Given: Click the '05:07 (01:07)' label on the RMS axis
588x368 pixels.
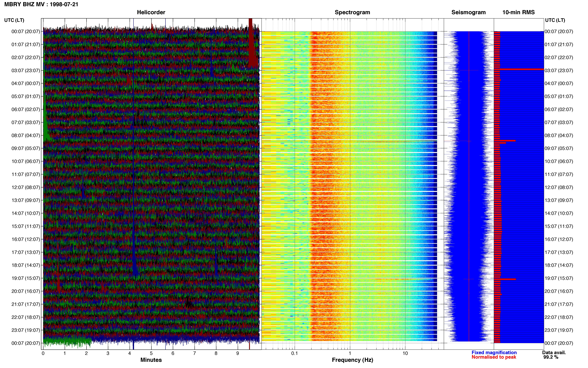Looking at the screenshot, I should (559, 96).
